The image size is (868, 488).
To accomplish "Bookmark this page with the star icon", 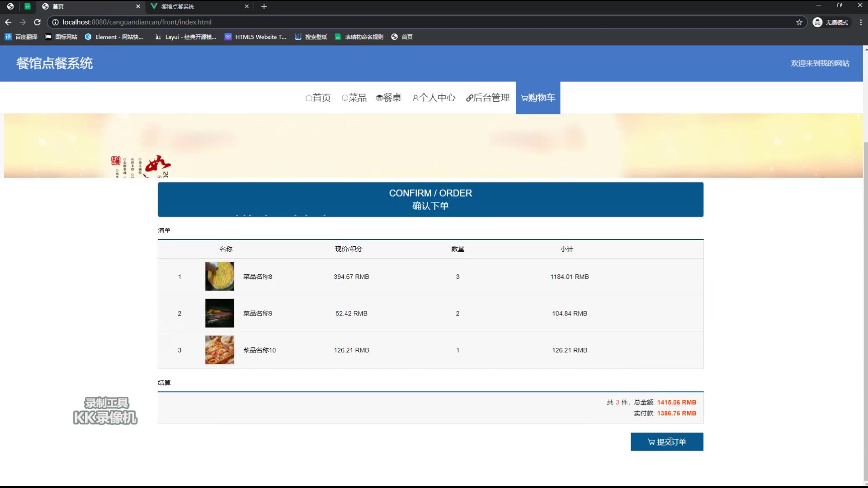I will (799, 22).
